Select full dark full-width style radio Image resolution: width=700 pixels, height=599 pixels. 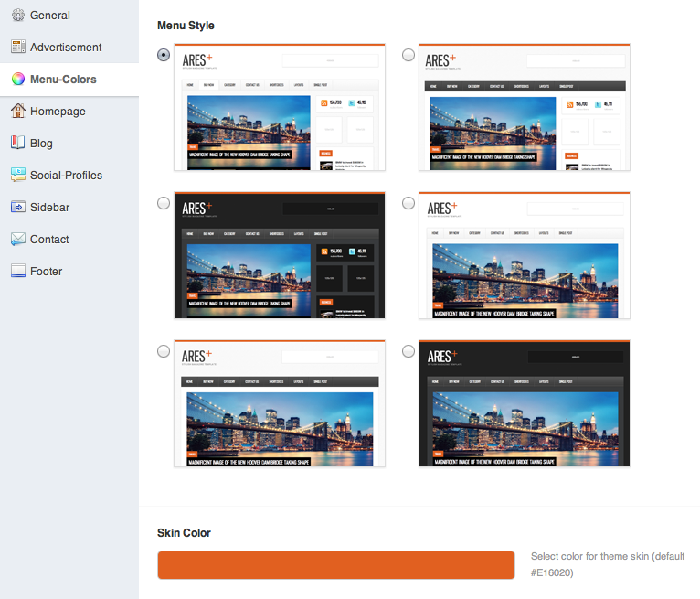[x=408, y=351]
